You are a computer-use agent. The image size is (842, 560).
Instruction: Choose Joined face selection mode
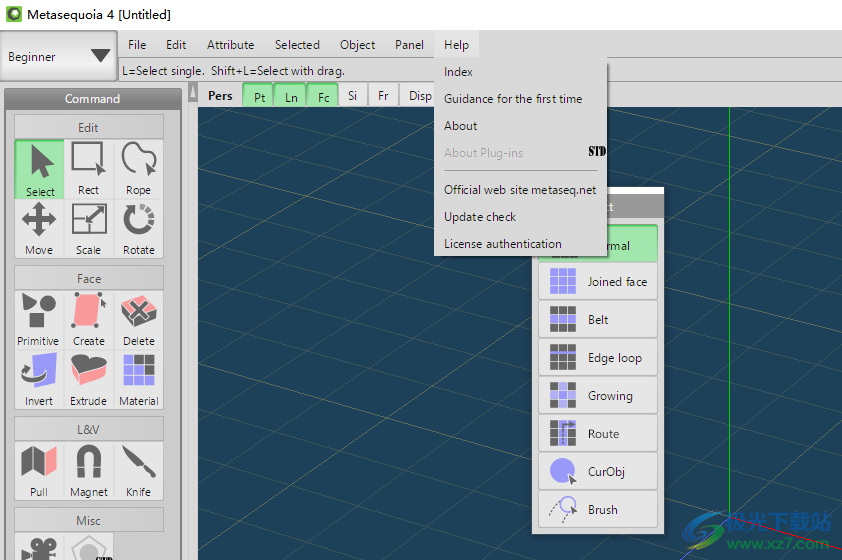point(598,281)
